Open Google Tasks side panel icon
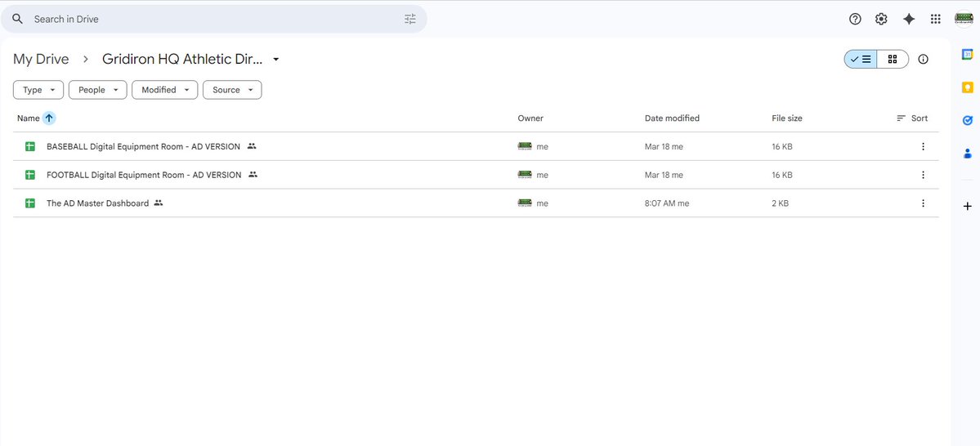Image resolution: width=980 pixels, height=446 pixels. [x=968, y=121]
